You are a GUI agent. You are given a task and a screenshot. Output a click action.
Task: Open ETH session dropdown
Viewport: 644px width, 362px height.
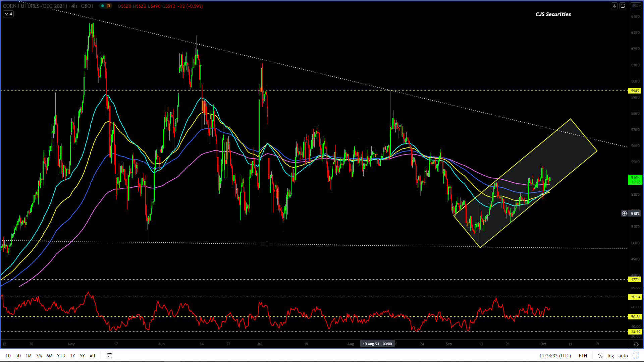coord(583,356)
